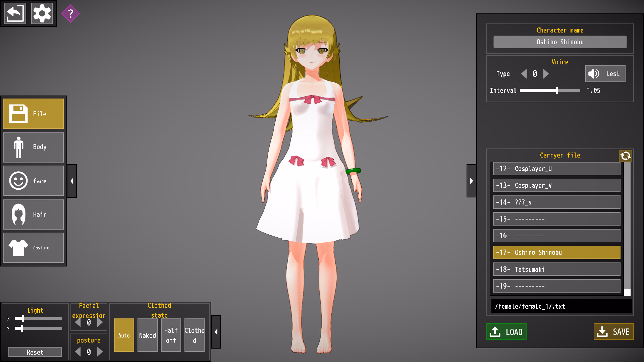Click the voice test speaker button
The image size is (644, 362).
pos(605,74)
